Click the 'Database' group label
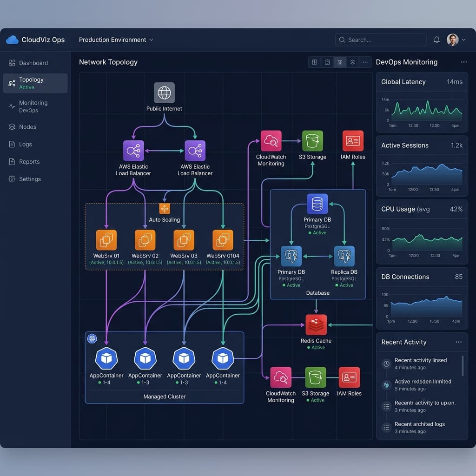The image size is (476, 476). (x=317, y=293)
